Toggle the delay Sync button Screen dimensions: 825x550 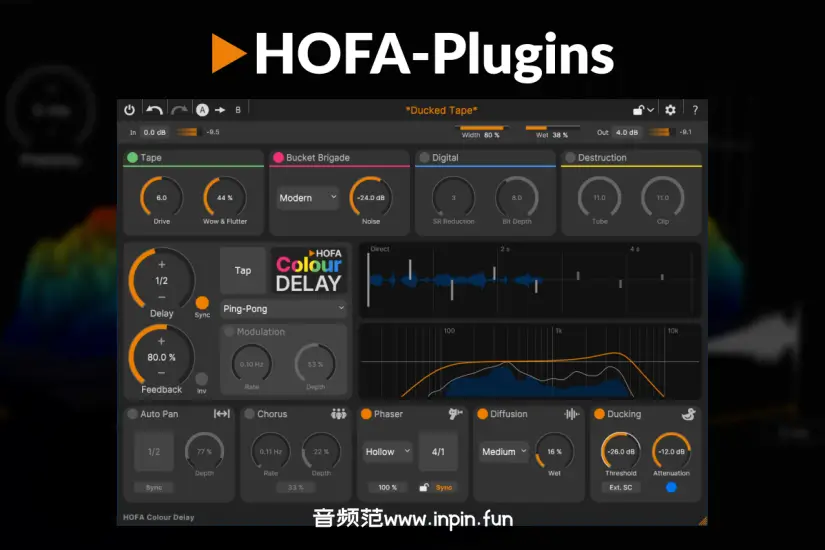202,303
